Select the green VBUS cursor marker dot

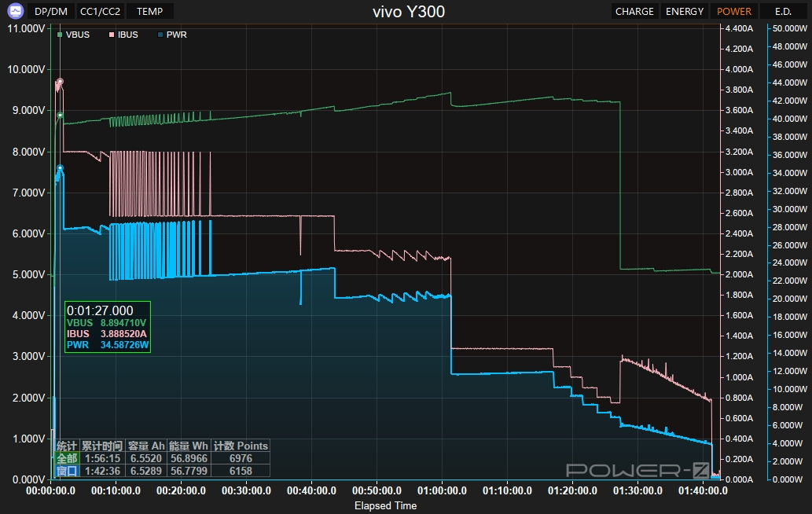coord(60,115)
